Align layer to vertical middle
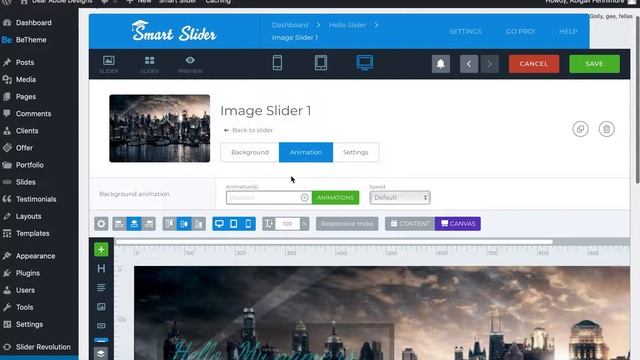This screenshot has width=640, height=360. coord(184,224)
